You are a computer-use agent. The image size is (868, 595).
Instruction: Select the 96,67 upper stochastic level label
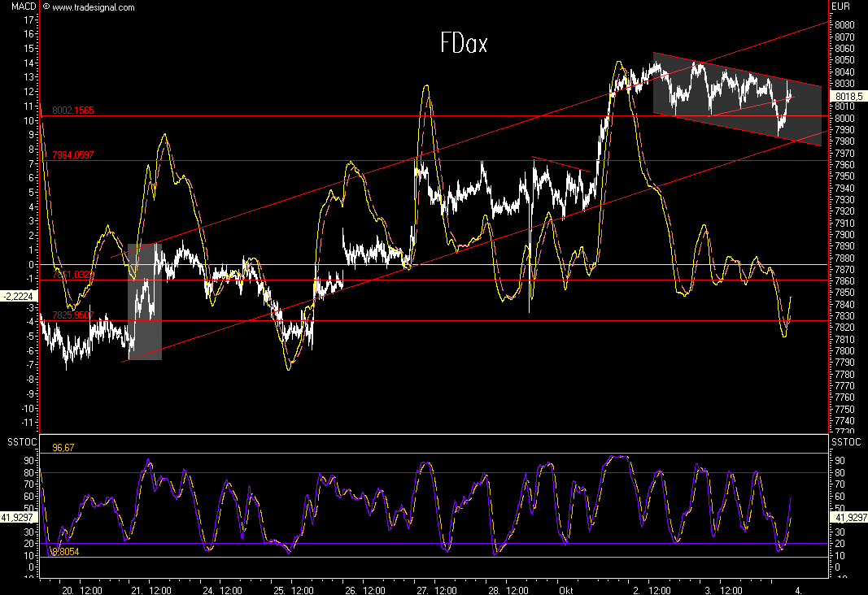[x=63, y=447]
